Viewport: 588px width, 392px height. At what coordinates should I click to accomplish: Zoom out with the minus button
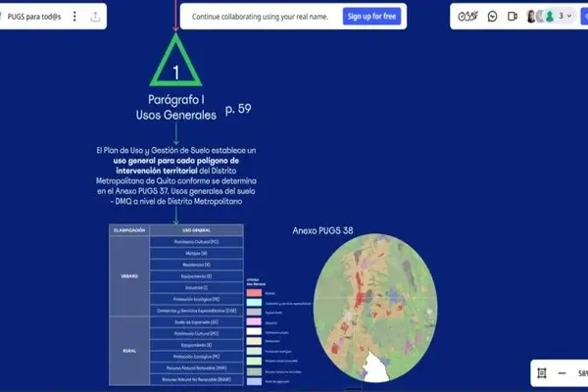[x=563, y=373]
